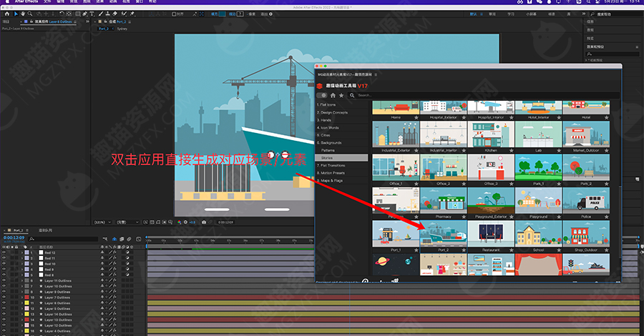The image size is (644, 336).
Task: Select category 2. Design Concepts
Action: 332,112
